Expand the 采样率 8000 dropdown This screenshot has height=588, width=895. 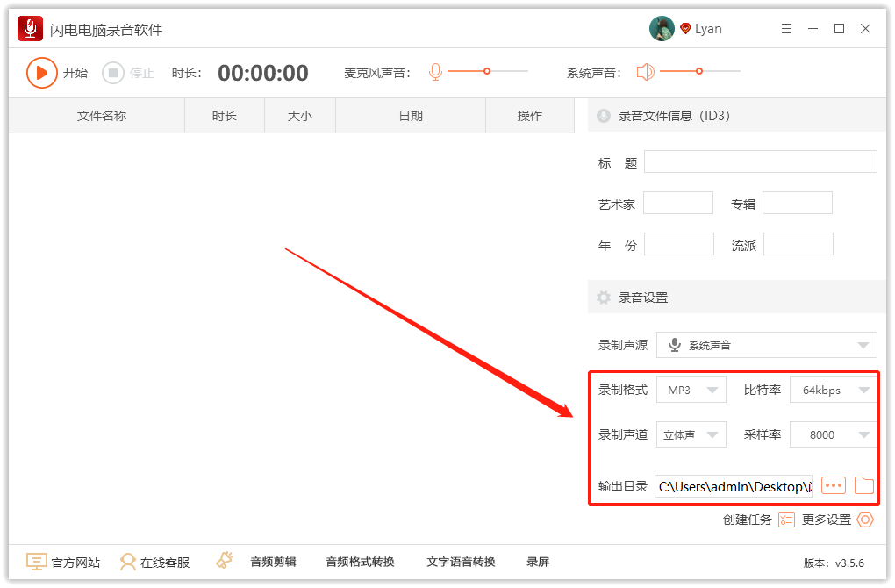tap(833, 434)
